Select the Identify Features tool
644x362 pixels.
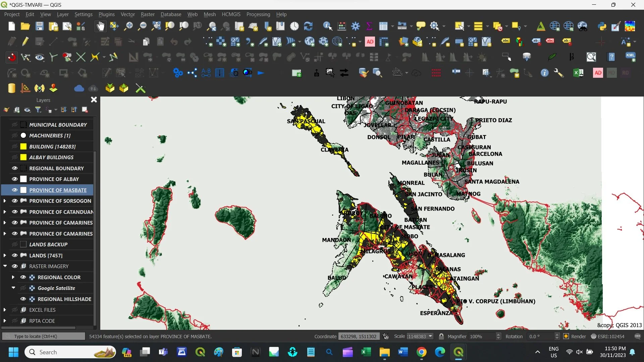(x=327, y=26)
